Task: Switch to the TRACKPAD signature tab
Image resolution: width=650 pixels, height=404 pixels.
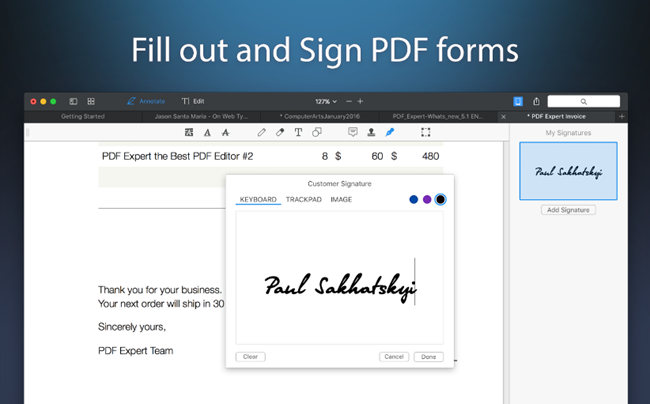Action: pos(303,199)
